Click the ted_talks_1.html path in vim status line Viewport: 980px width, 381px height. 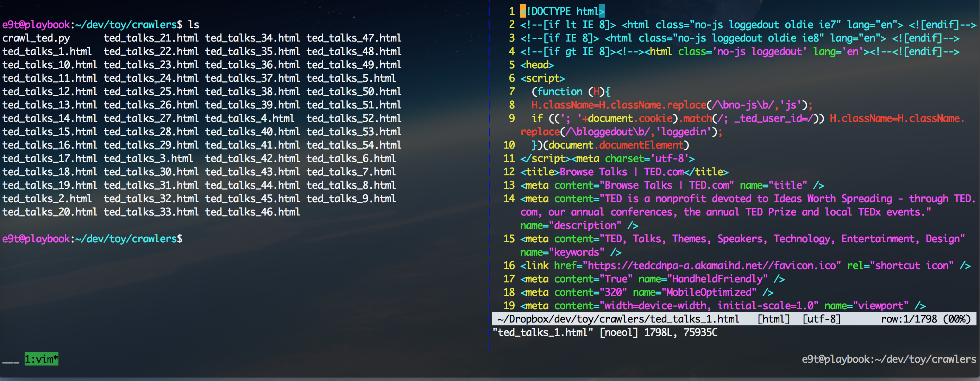pos(618,319)
